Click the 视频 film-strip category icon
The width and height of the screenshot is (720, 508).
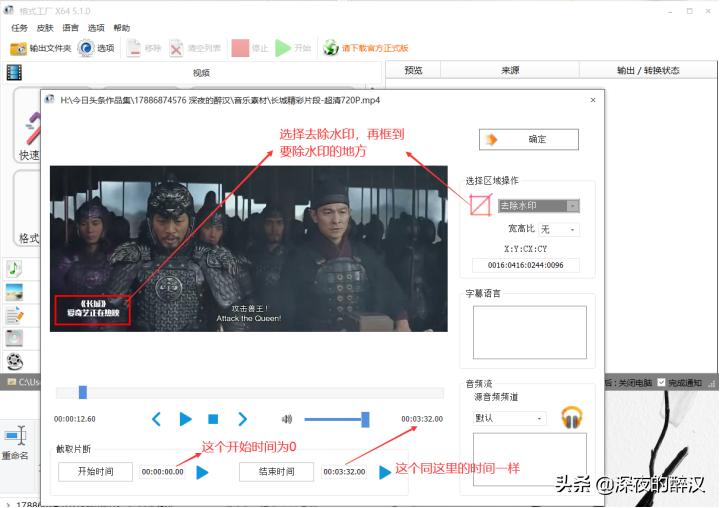pyautogui.click(x=14, y=73)
